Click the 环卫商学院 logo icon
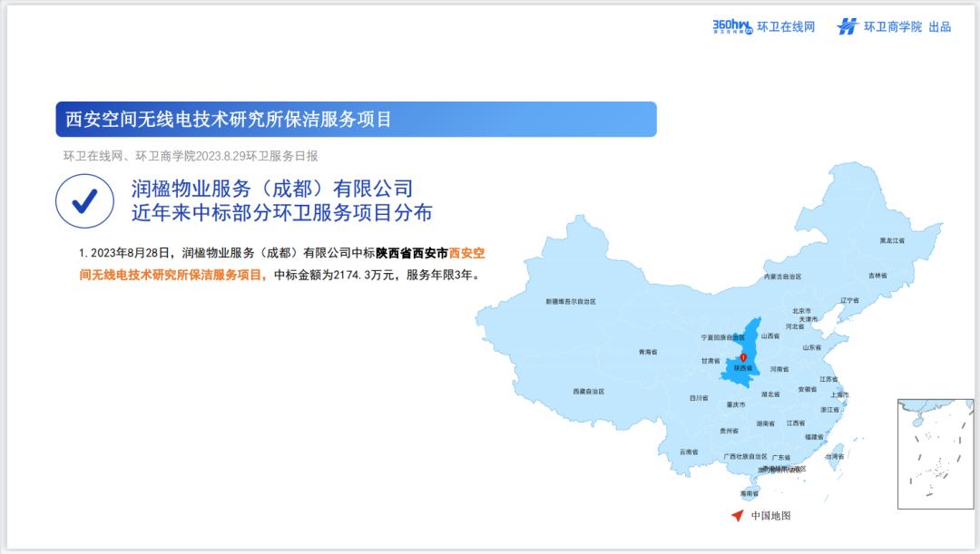 tap(848, 26)
